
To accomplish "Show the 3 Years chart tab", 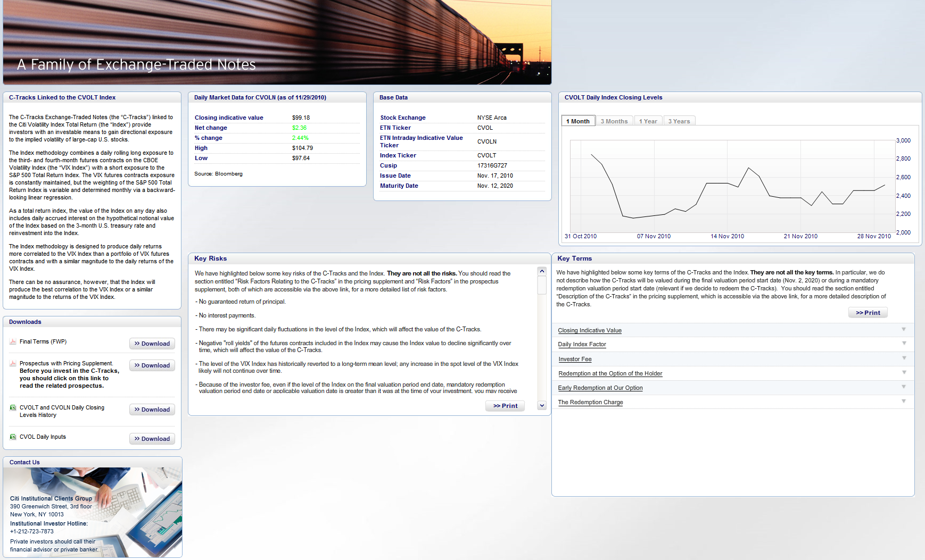I will click(679, 121).
